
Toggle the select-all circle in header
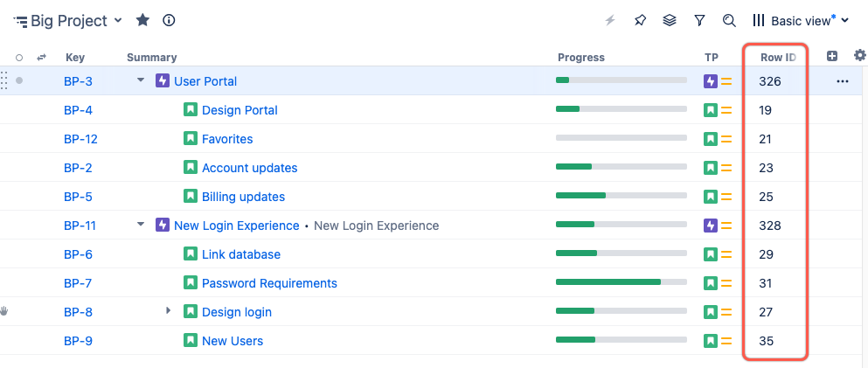[x=19, y=58]
